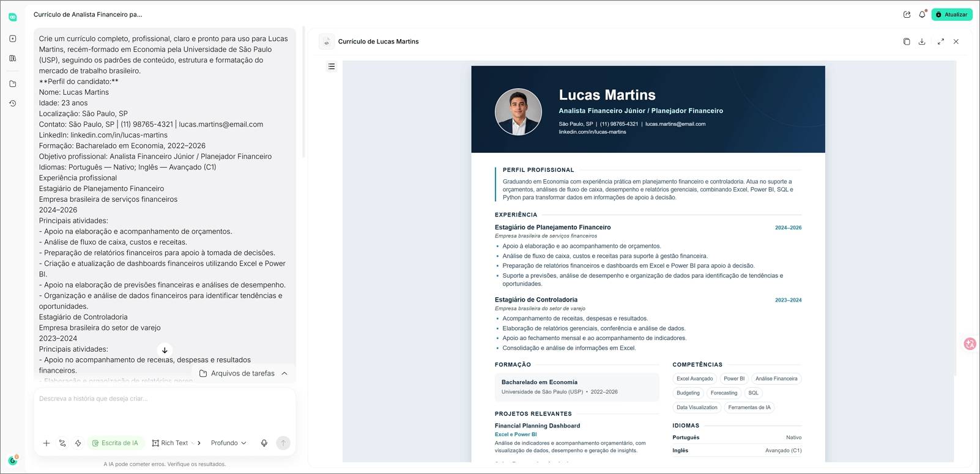
Task: Toggle the Escrita de IA mode
Action: point(115,443)
